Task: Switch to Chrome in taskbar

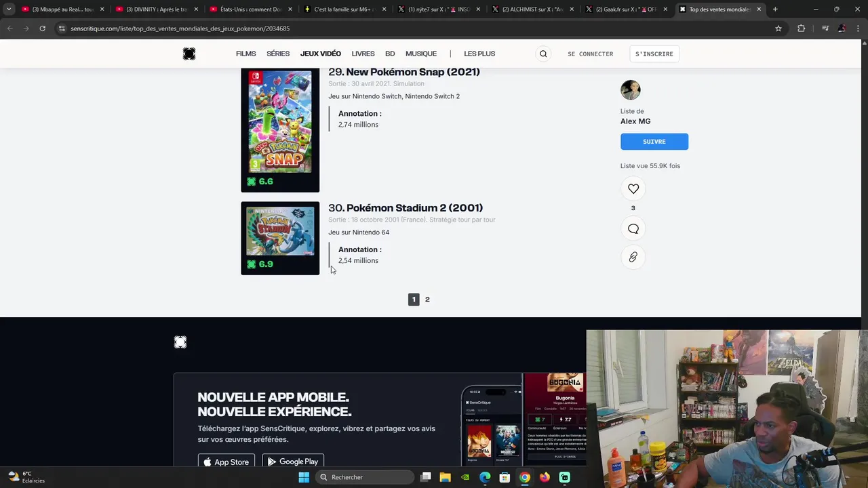Action: pyautogui.click(x=525, y=477)
